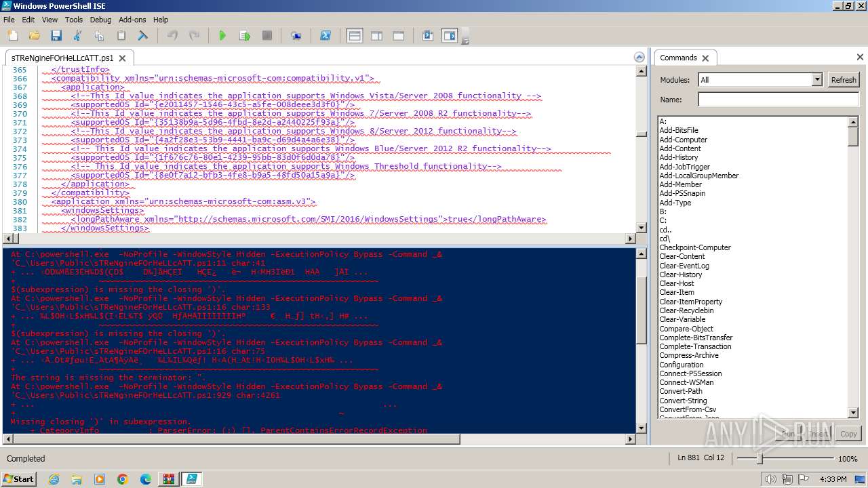Redo the last edit
Screen dimensions: 868x488
click(x=194, y=35)
